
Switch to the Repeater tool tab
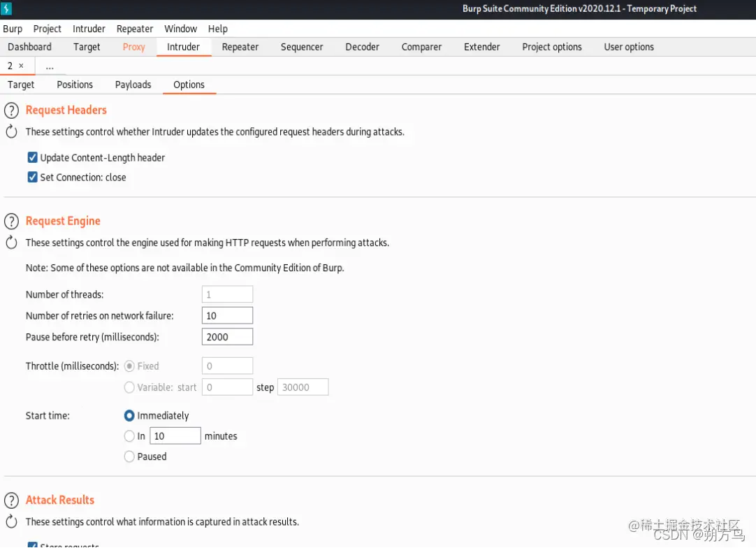[240, 47]
